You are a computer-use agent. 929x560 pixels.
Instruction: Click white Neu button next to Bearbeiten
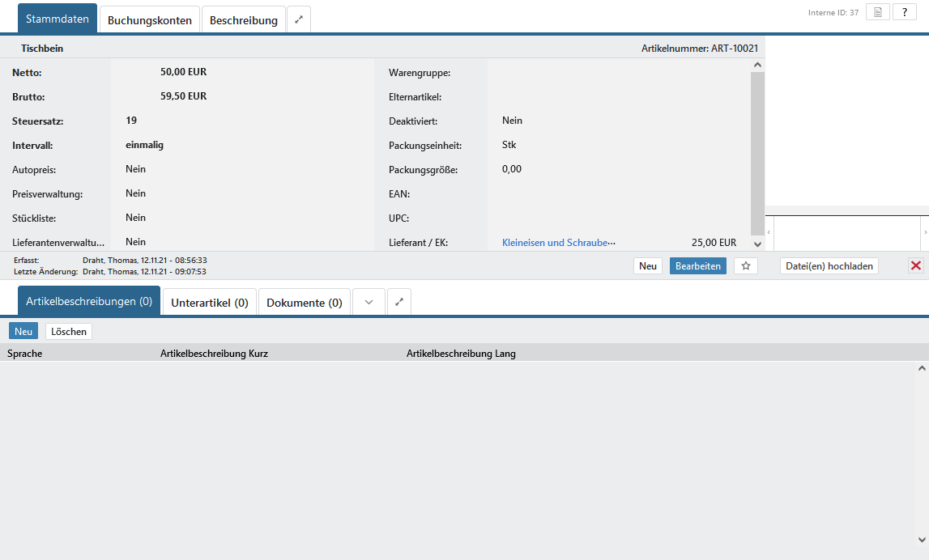[x=647, y=266]
